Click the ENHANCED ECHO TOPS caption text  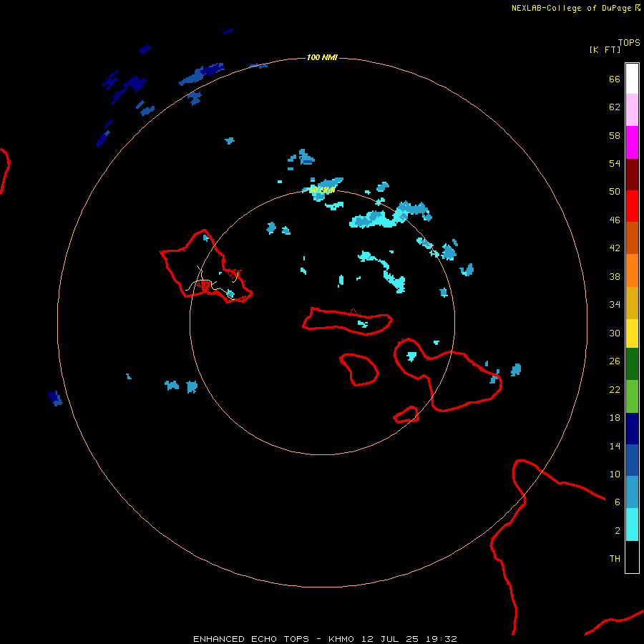pos(251,639)
